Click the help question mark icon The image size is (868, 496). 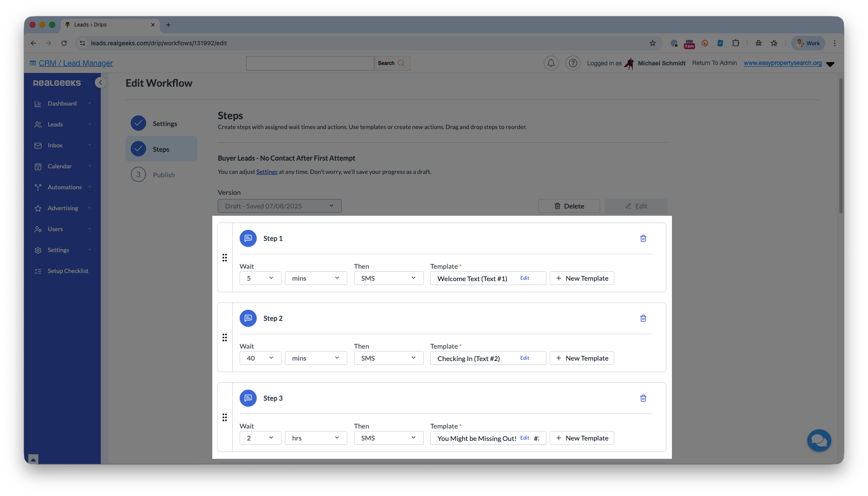tap(573, 63)
